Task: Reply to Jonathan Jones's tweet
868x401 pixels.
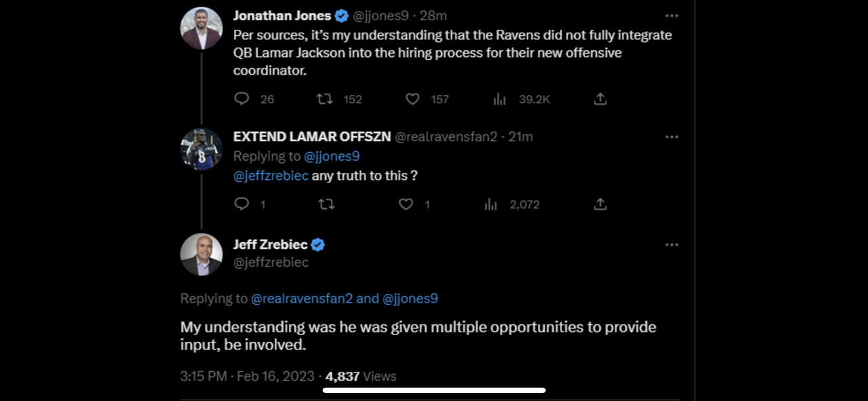Action: click(242, 99)
